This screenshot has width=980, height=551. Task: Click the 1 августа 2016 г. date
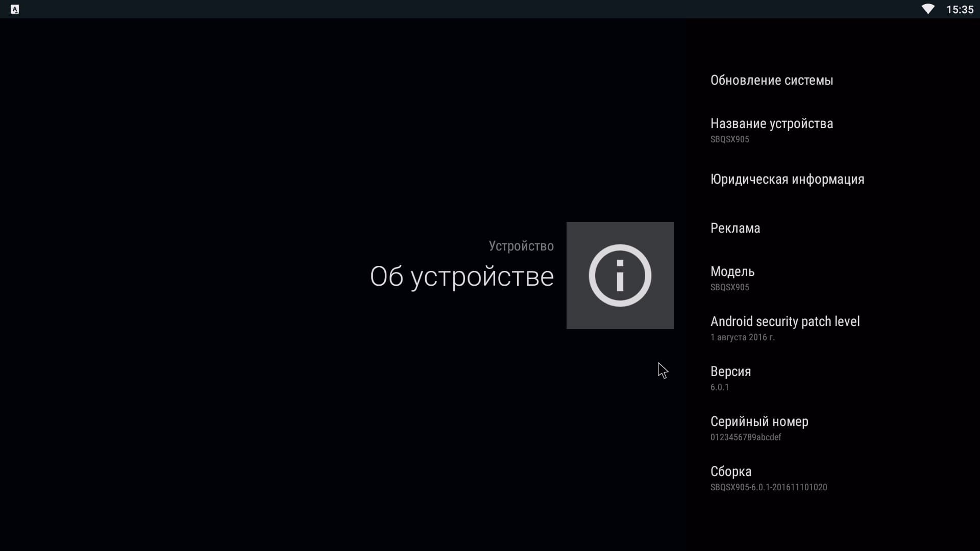[742, 337]
